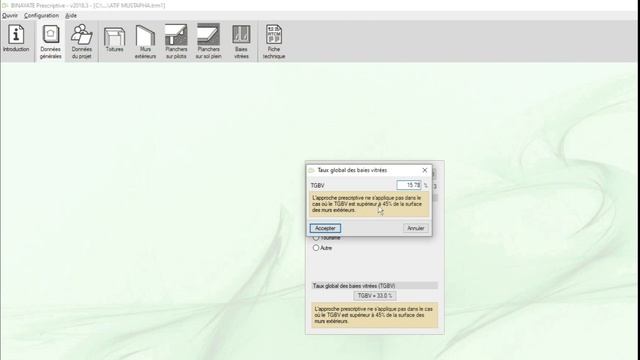This screenshot has height=360, width=640.
Task: Open the Configuration menu
Action: point(41,16)
